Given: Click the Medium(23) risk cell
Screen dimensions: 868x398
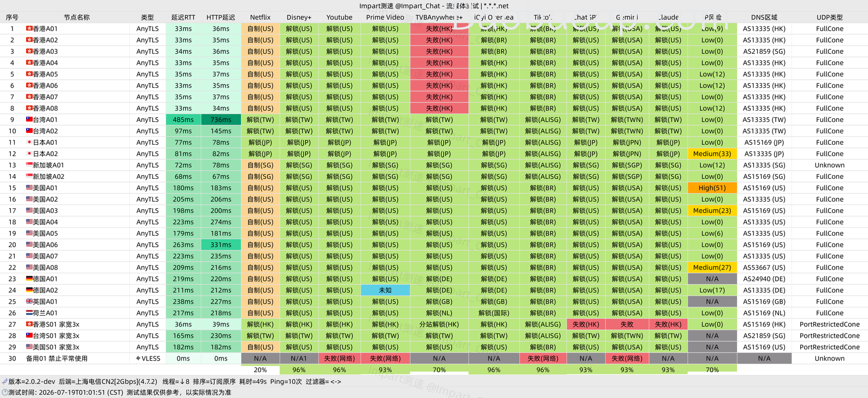Looking at the screenshot, I should coord(712,211).
